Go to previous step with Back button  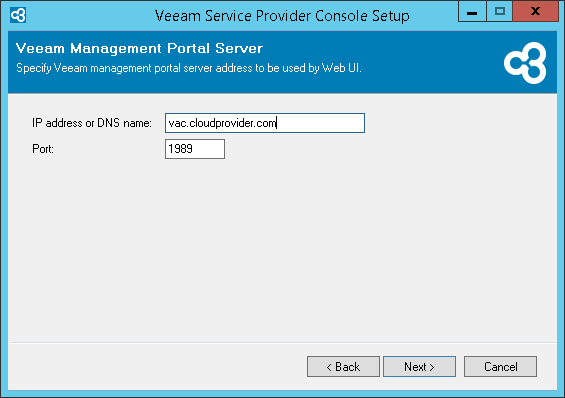(x=343, y=367)
